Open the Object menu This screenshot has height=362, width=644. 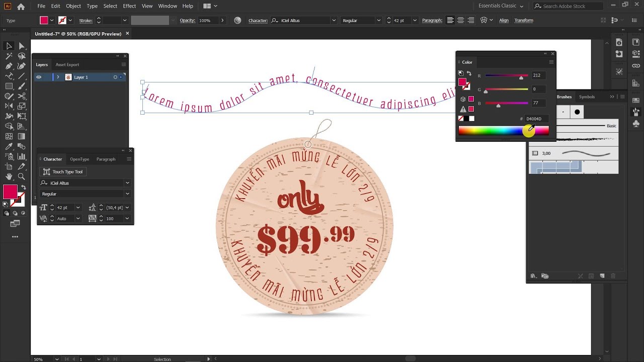tap(73, 6)
